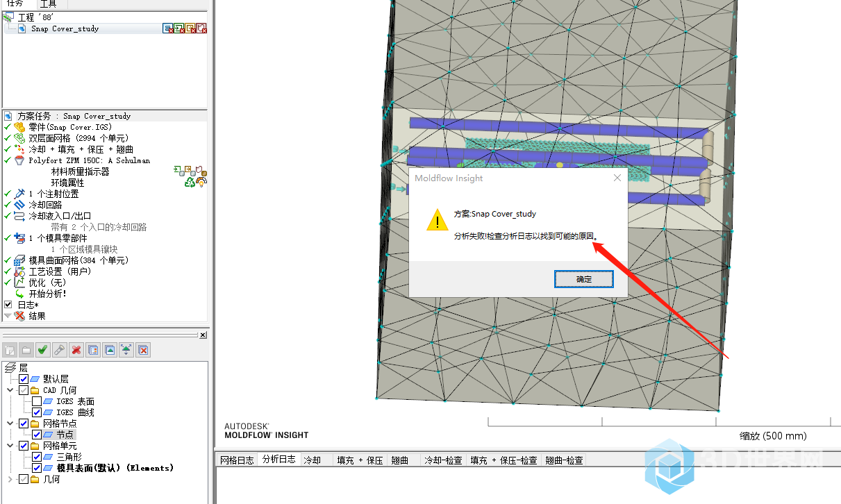
Task: Toggle the 日志* checkbox
Action: pyautogui.click(x=8, y=305)
